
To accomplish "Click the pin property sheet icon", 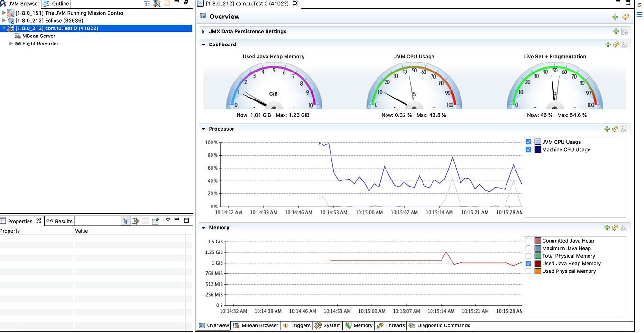I will [x=155, y=221].
